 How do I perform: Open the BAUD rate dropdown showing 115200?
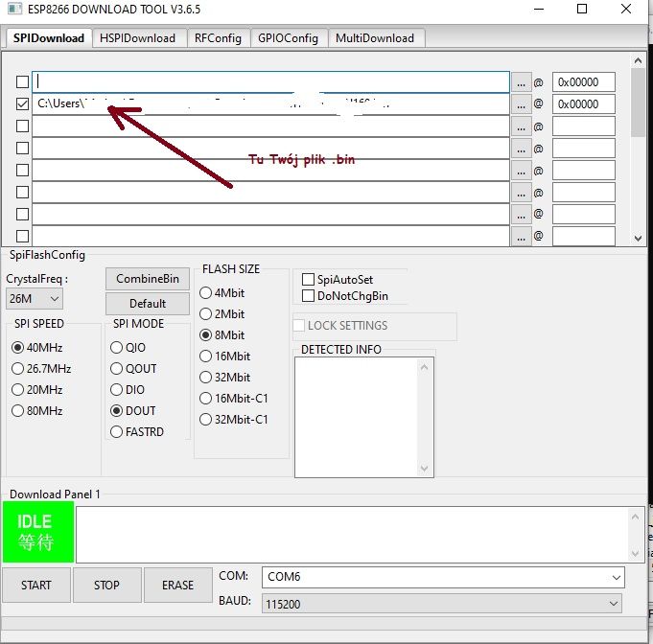coord(441,604)
